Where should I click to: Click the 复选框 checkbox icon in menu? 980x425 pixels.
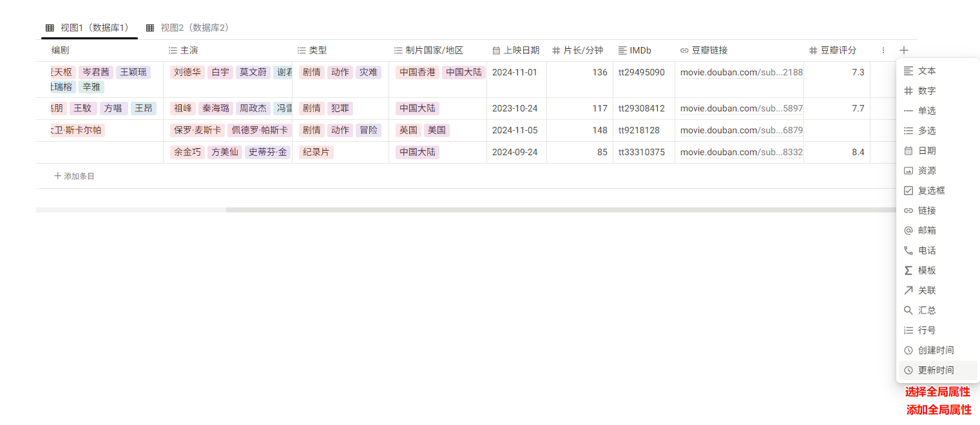pyautogui.click(x=908, y=191)
